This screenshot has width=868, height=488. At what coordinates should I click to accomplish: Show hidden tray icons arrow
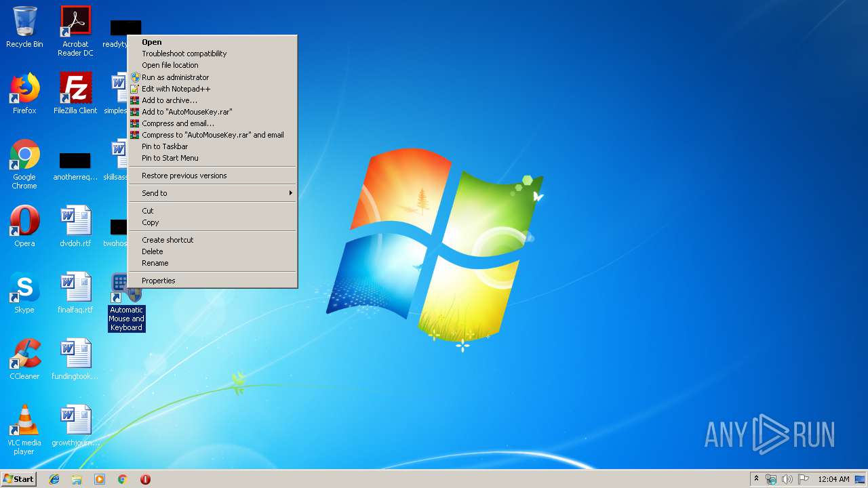coord(757,479)
